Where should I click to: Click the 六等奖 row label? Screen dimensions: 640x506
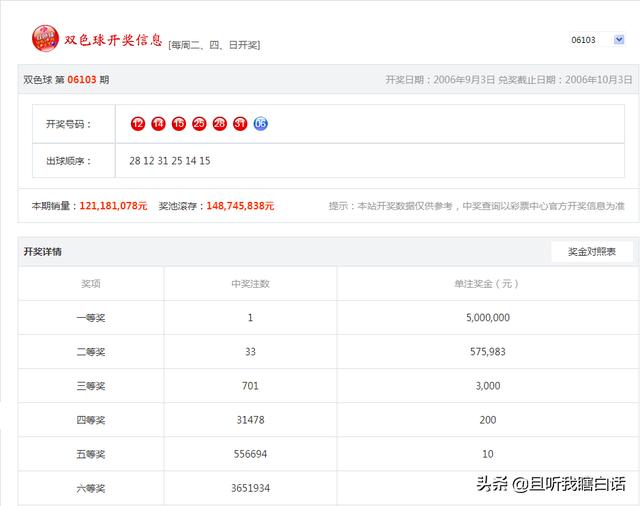(x=91, y=488)
